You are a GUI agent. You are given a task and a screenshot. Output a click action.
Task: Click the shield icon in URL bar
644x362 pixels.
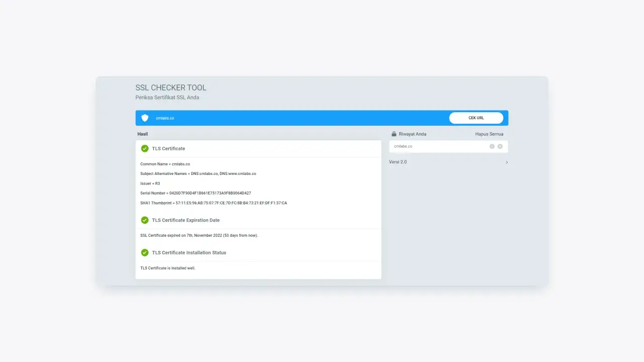click(145, 118)
